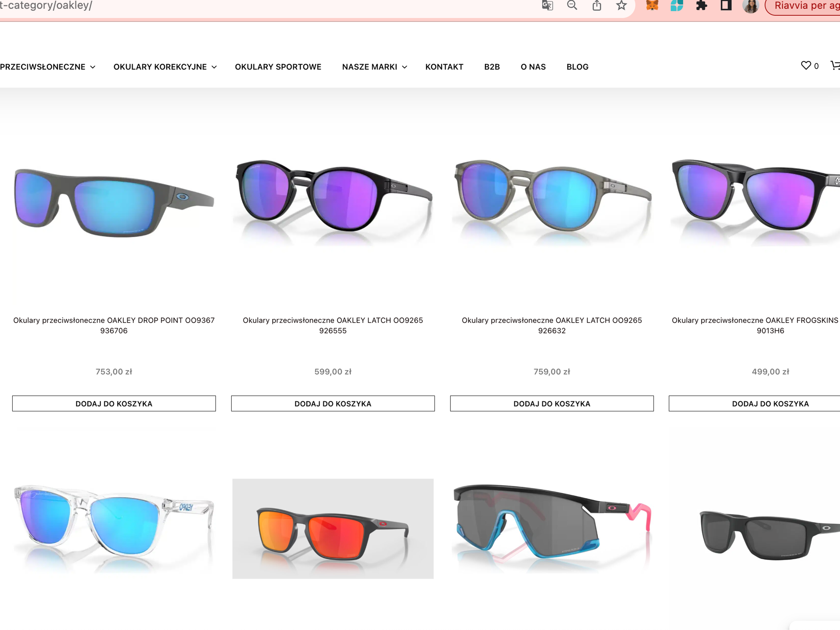
Task: Expand the OKULARY KOREKCYJNE dropdown arrow
Action: (214, 67)
